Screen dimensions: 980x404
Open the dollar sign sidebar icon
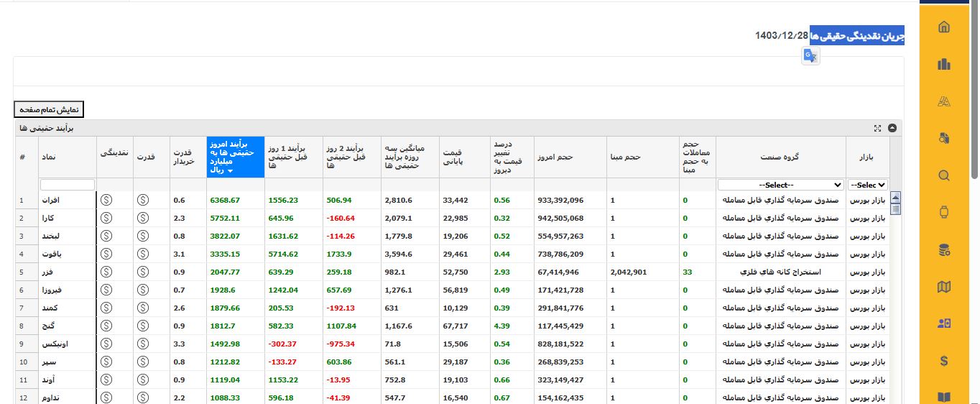coord(944,361)
